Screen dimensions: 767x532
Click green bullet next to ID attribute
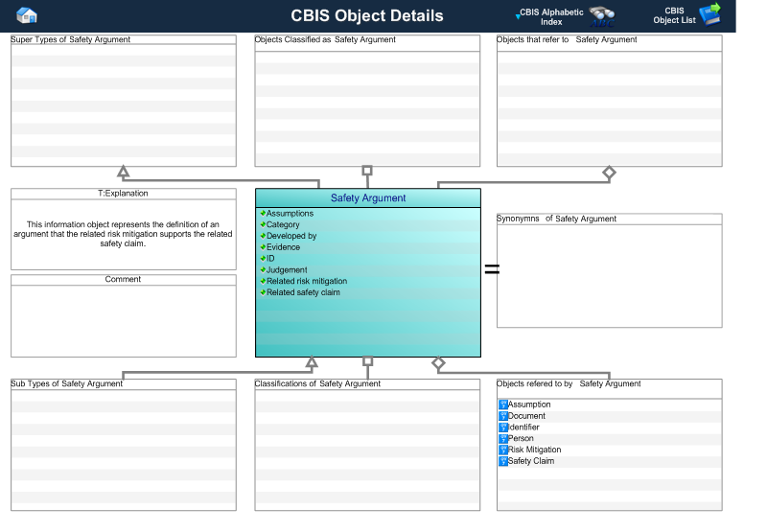263,258
